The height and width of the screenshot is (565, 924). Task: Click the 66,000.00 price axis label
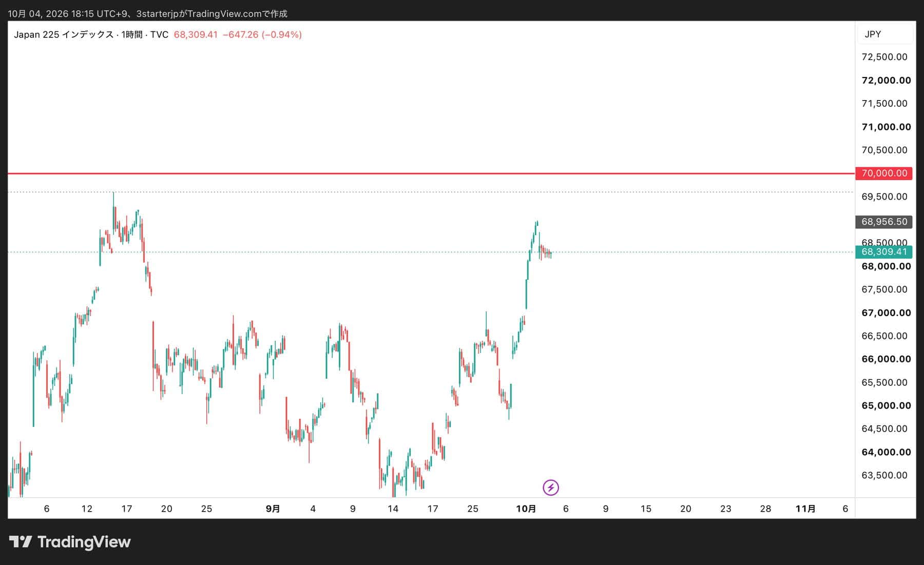click(x=886, y=359)
